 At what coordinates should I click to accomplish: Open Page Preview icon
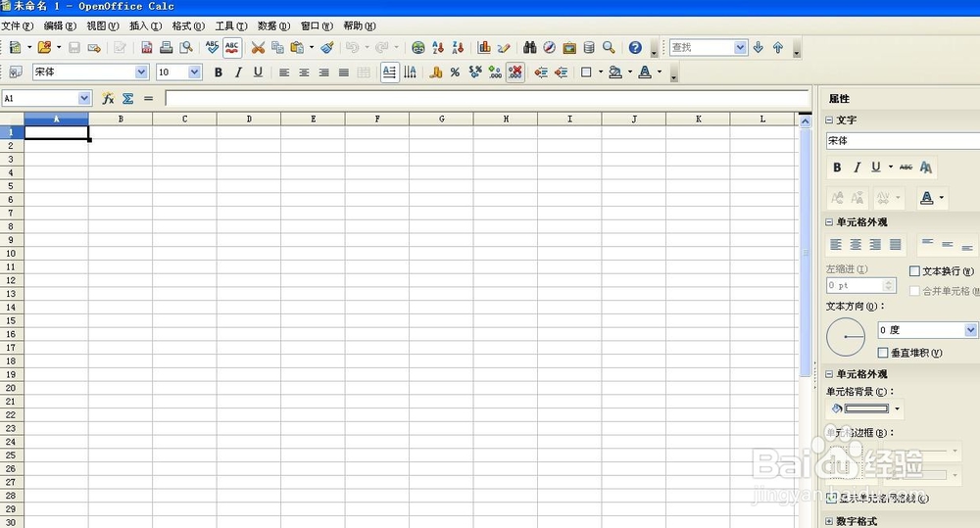pyautogui.click(x=185, y=47)
